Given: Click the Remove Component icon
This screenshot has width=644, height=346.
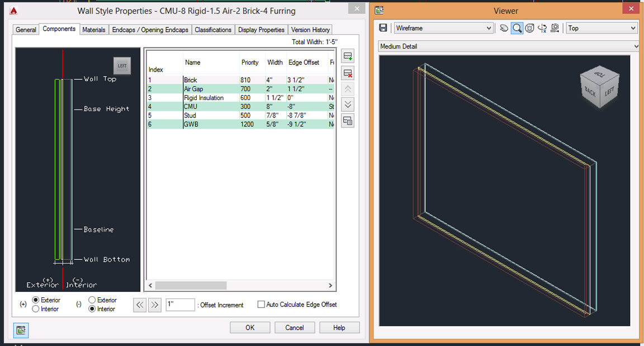Looking at the screenshot, I should coord(348,73).
